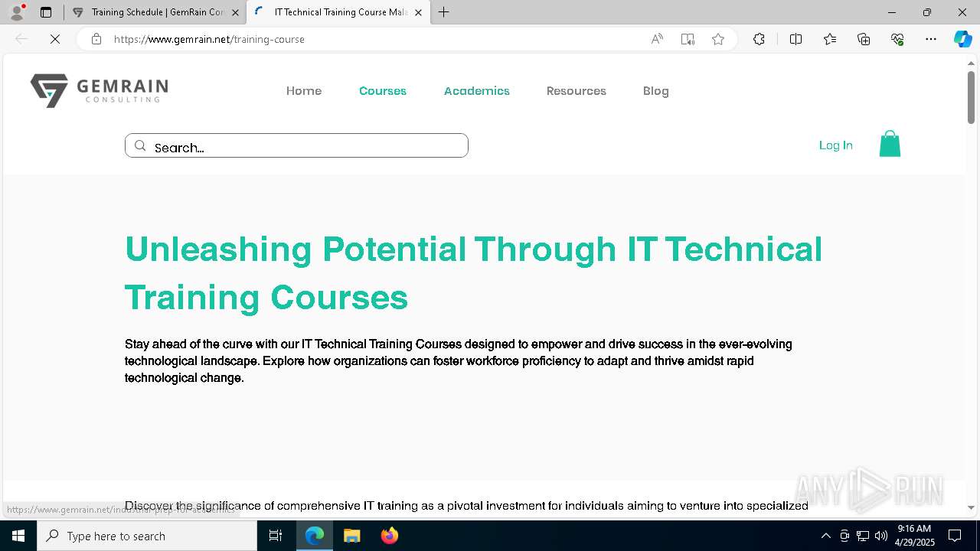This screenshot has width=980, height=551.
Task: Click scrollbar down arrow
Action: pyautogui.click(x=971, y=507)
